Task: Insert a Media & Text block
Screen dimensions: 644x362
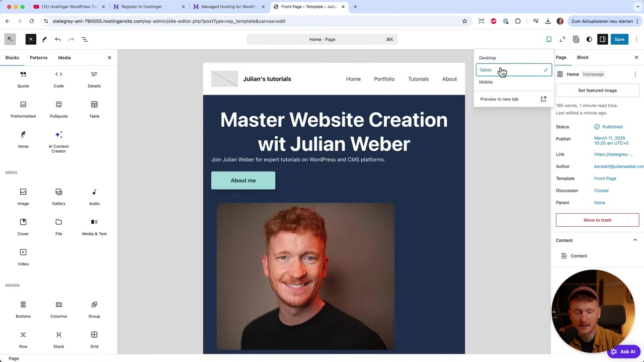Action: pyautogui.click(x=94, y=227)
